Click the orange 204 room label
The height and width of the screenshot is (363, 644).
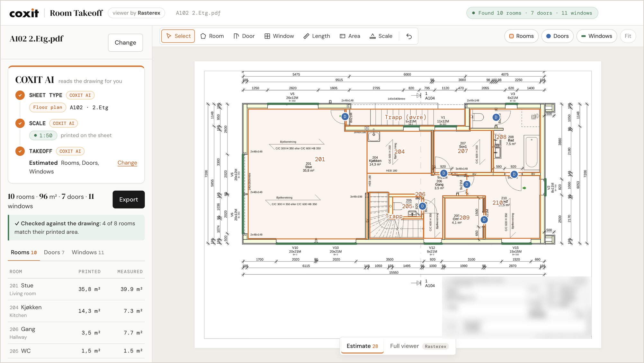click(x=399, y=151)
